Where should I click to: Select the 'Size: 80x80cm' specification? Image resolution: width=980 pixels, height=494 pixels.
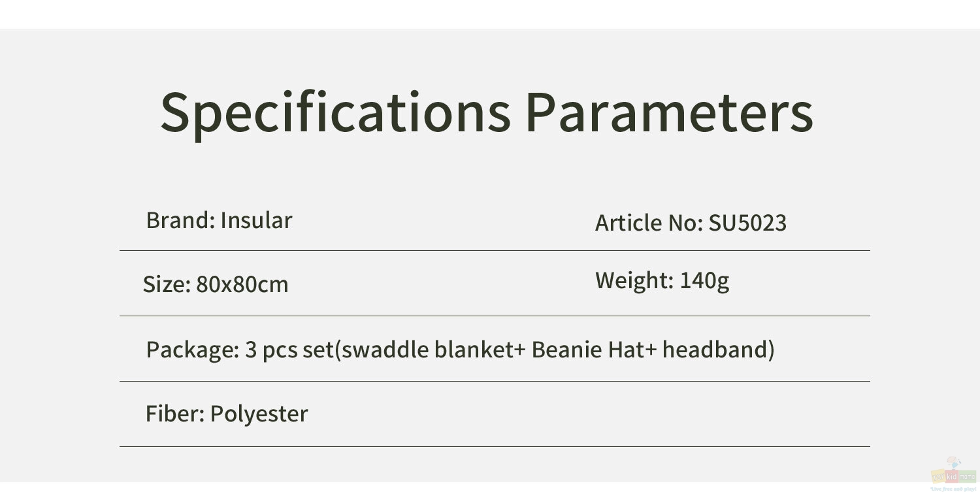pos(216,284)
